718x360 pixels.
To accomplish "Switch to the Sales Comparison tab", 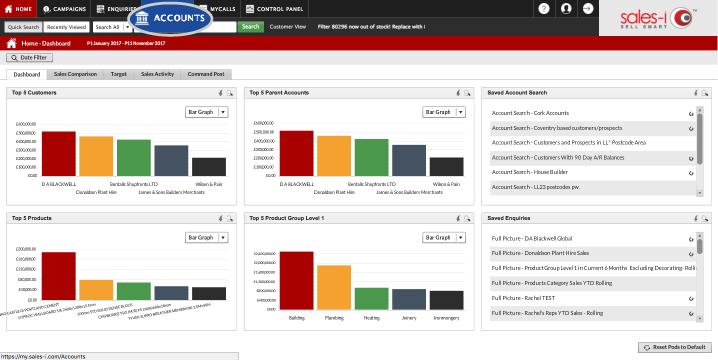I will coord(75,74).
